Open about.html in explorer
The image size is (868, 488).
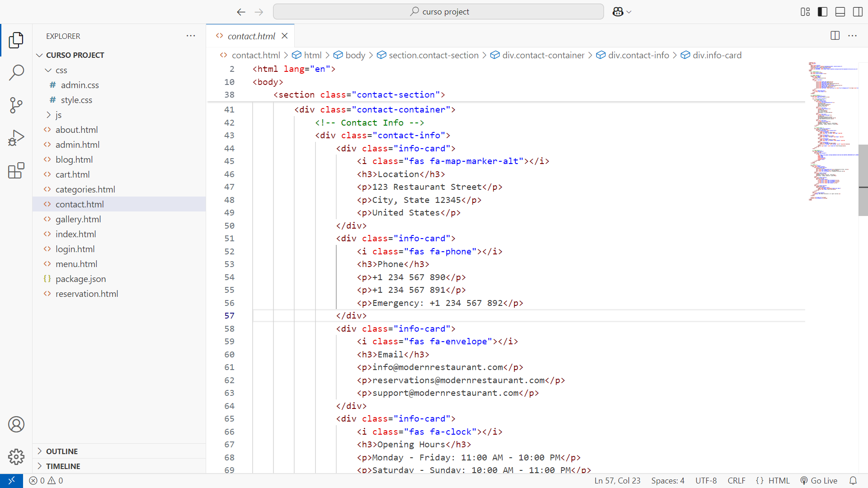pyautogui.click(x=119, y=130)
